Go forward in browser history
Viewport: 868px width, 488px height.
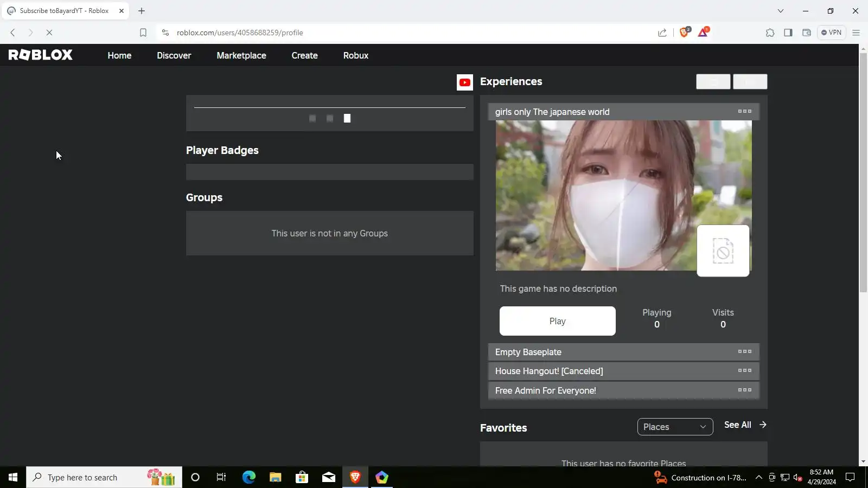coord(31,33)
